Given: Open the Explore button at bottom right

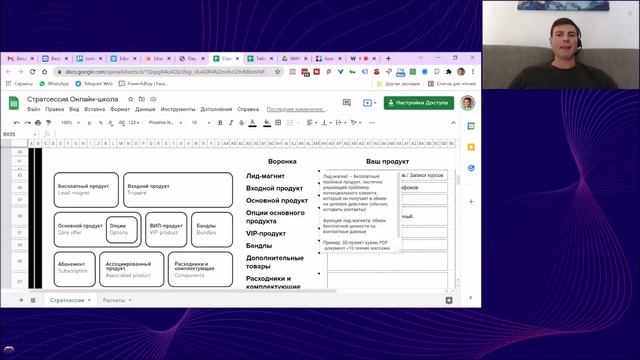Looking at the screenshot, I should (x=449, y=300).
